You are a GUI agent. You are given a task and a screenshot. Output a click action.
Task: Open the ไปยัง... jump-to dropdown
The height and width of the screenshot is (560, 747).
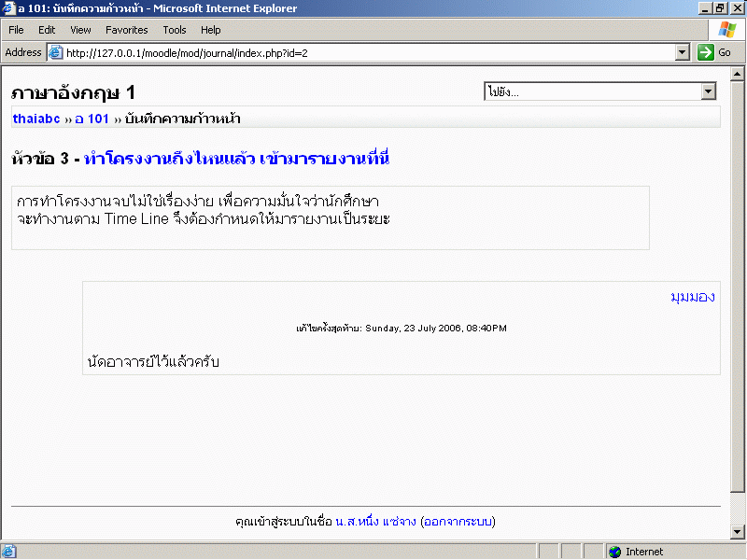[708, 91]
